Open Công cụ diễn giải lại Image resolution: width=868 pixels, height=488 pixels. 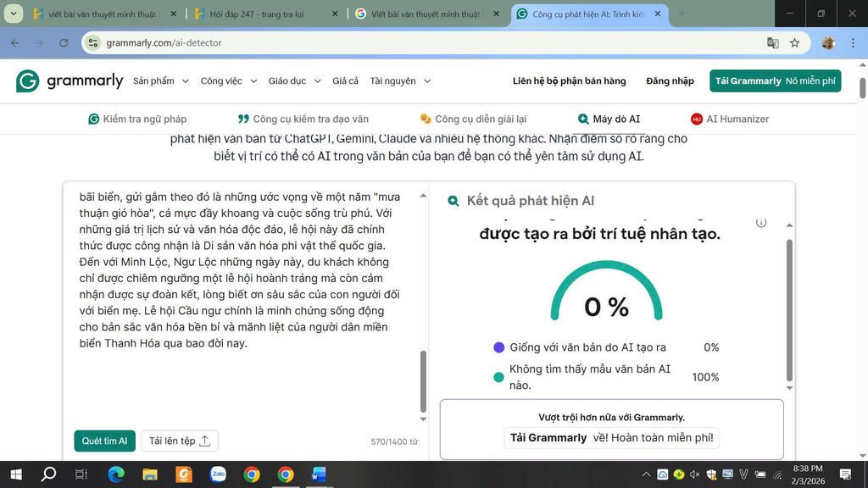coord(473,119)
